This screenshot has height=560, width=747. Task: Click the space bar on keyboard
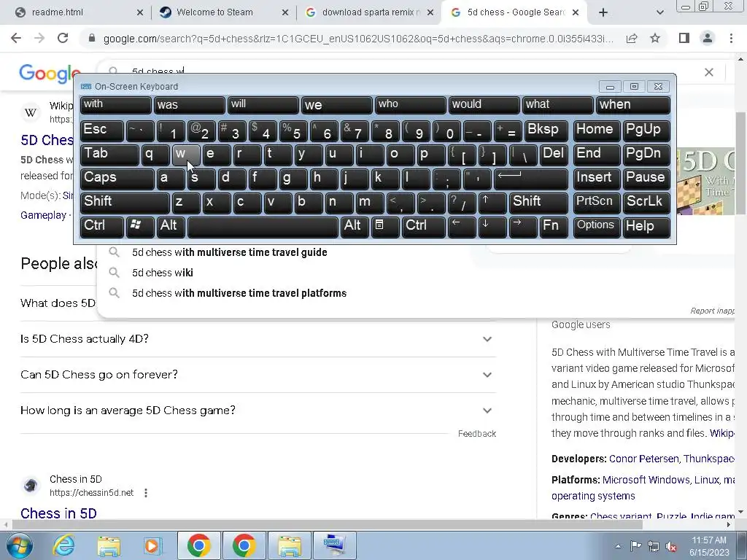point(263,226)
